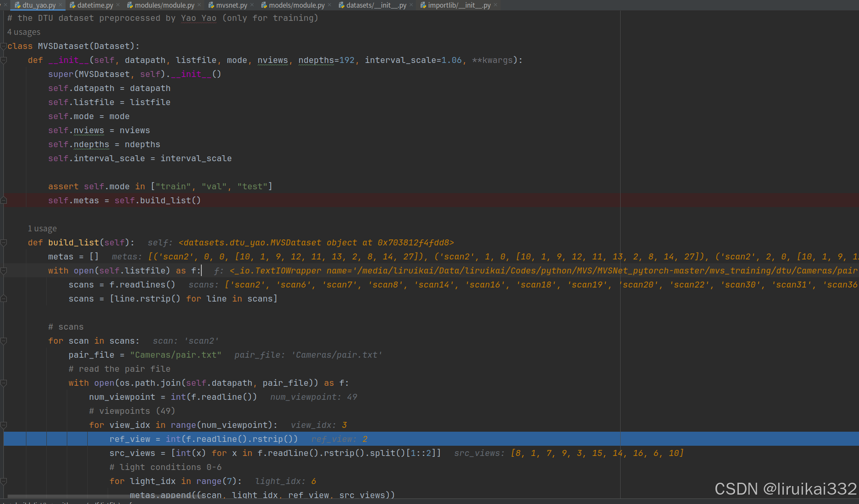Image resolution: width=859 pixels, height=504 pixels.
Task: Click file icon on importlib/__init__.py tab
Action: click(x=423, y=5)
